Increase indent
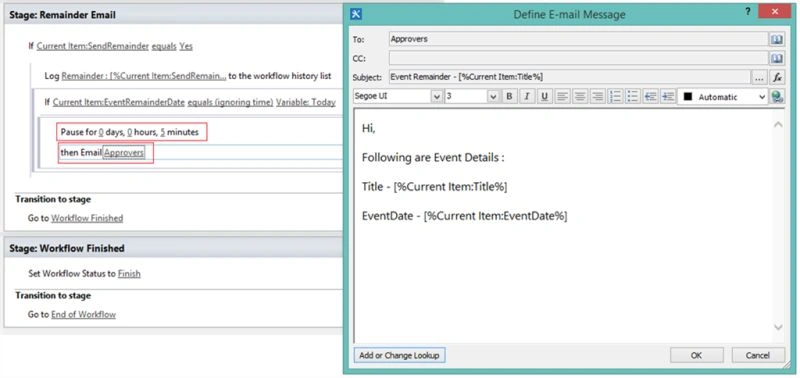800x378 pixels. [668, 96]
